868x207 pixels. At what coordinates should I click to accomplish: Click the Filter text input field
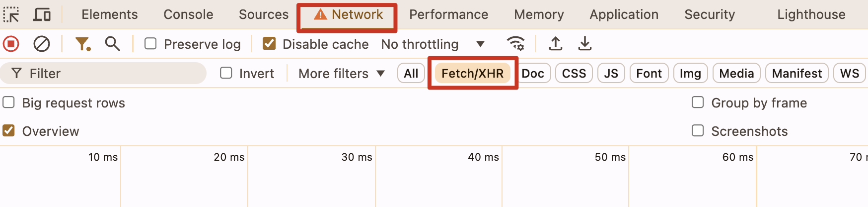tap(114, 74)
